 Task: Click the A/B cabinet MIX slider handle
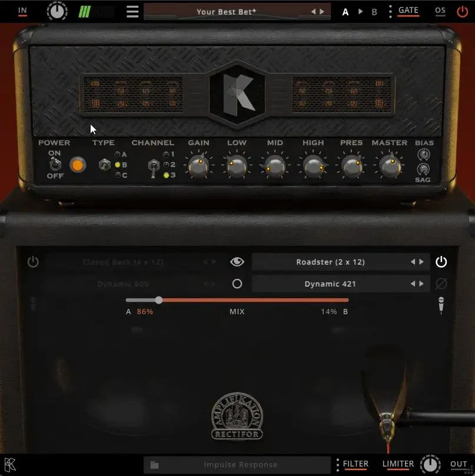tap(158, 300)
